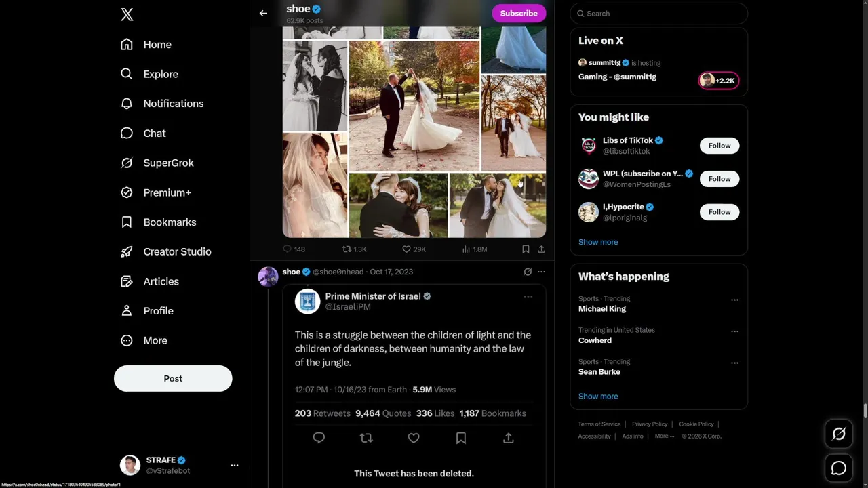This screenshot has height=488, width=868.
Task: Join the summit1g live with +2.2K listeners
Action: point(719,81)
